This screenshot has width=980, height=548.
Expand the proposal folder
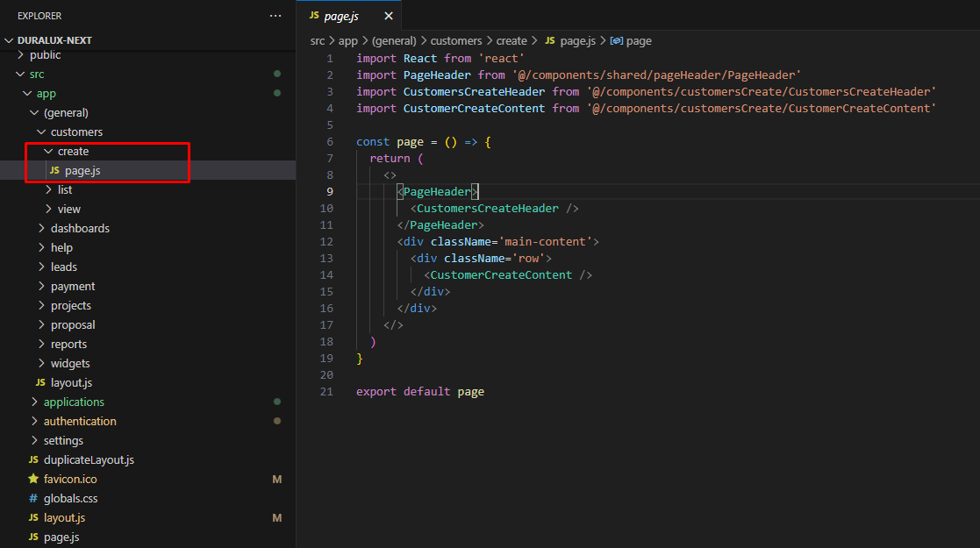73,325
